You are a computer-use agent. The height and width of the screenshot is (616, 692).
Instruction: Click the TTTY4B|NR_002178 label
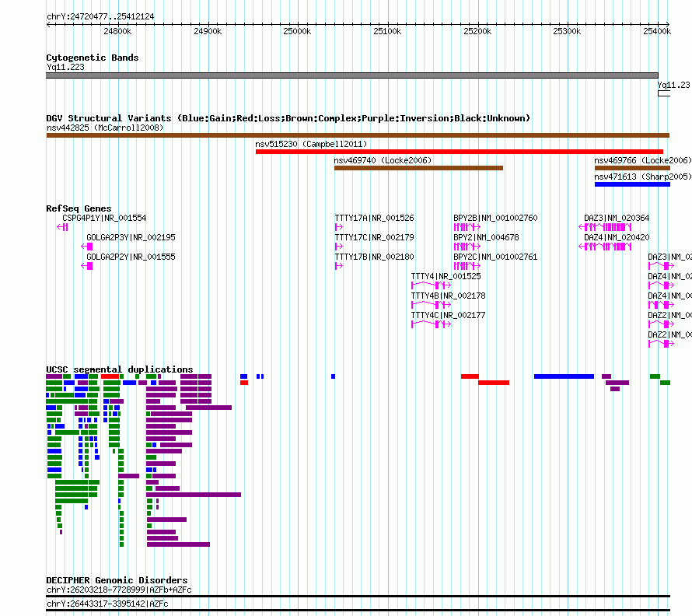pos(448,296)
